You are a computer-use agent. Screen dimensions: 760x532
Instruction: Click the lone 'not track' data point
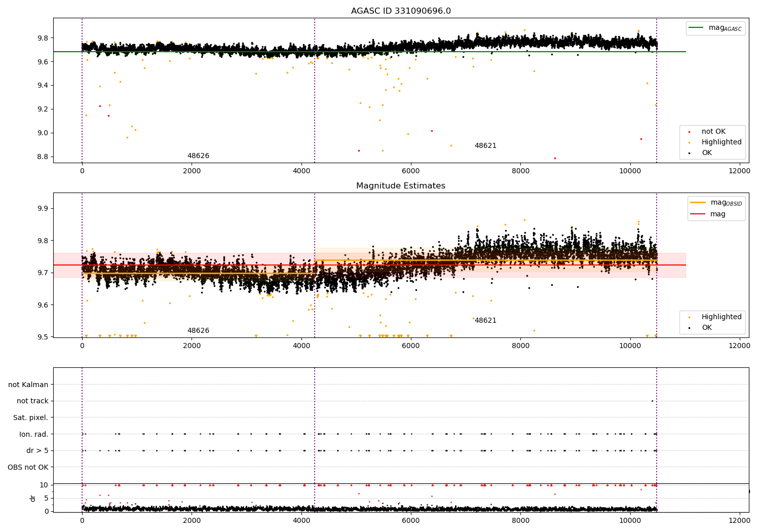pyautogui.click(x=652, y=401)
